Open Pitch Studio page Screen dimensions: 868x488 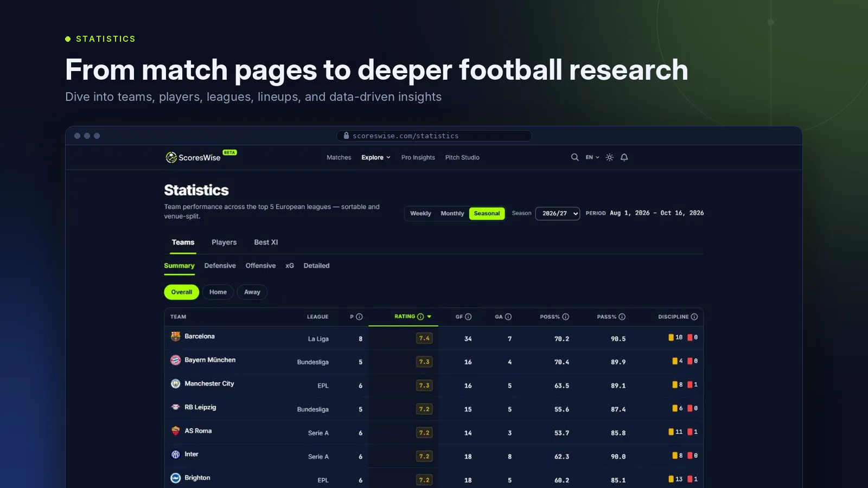[462, 157]
